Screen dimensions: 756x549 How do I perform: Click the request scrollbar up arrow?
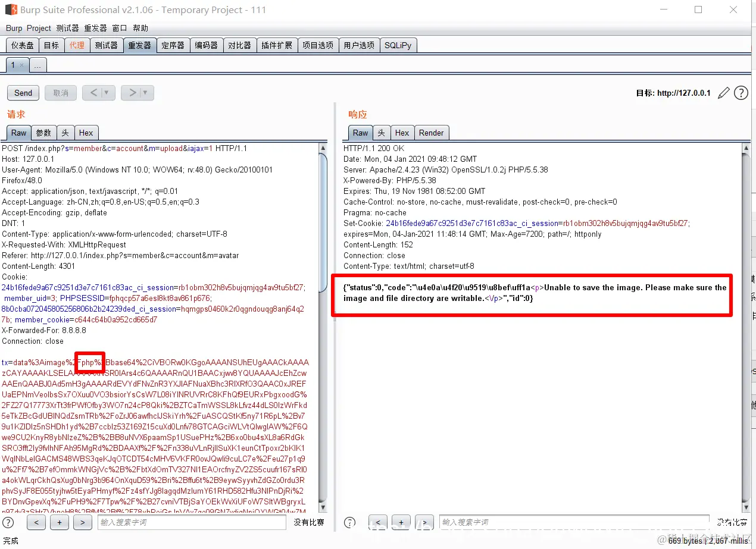[323, 148]
